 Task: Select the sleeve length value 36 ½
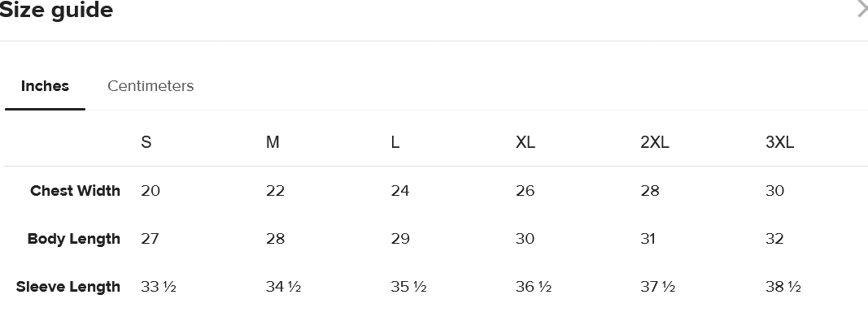(x=534, y=287)
